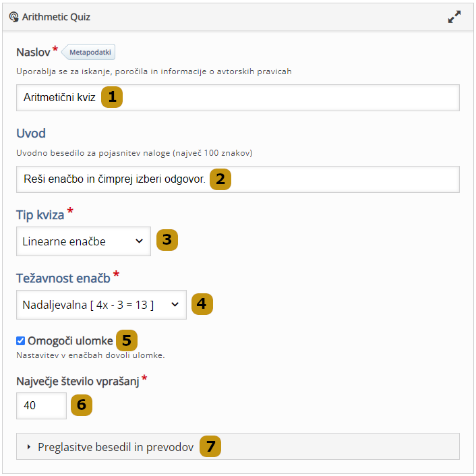This screenshot has height=476, width=476.
Task: Click the Arithmetic Quiz header title
Action: (x=56, y=17)
